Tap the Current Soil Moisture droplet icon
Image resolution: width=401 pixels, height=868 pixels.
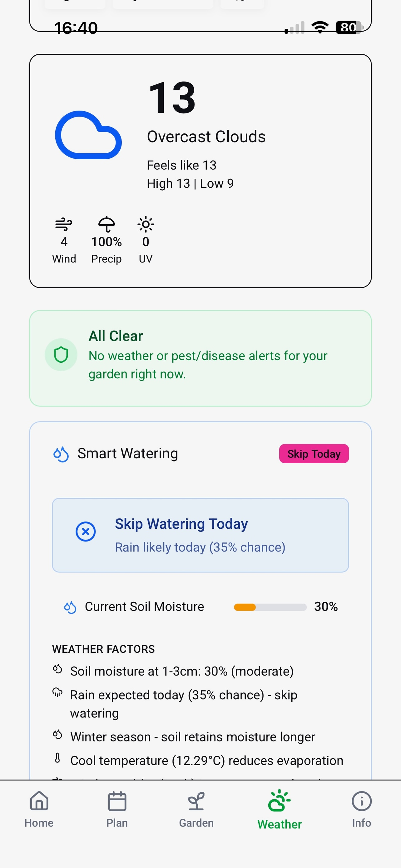(70, 607)
